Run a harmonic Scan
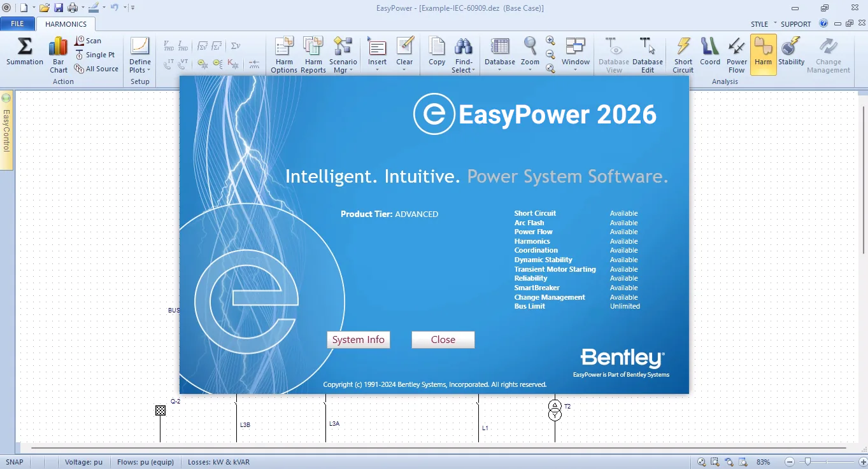The image size is (868, 469). (88, 41)
